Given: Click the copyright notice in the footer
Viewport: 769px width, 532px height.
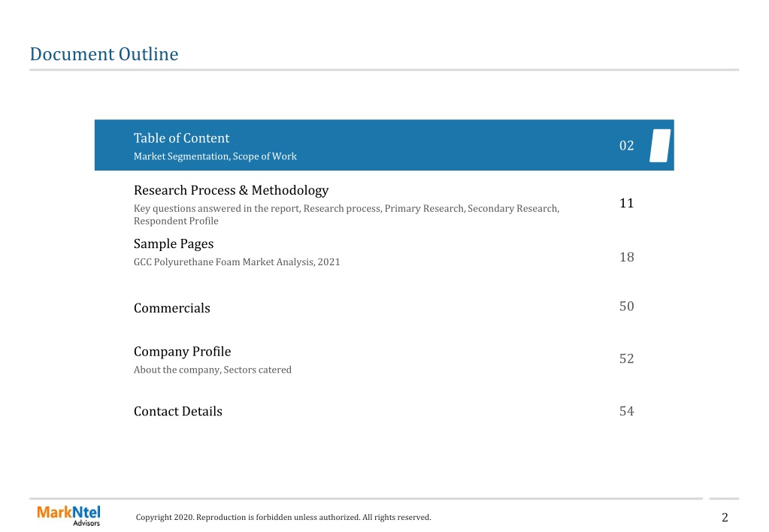Looking at the screenshot, I should pos(283,517).
